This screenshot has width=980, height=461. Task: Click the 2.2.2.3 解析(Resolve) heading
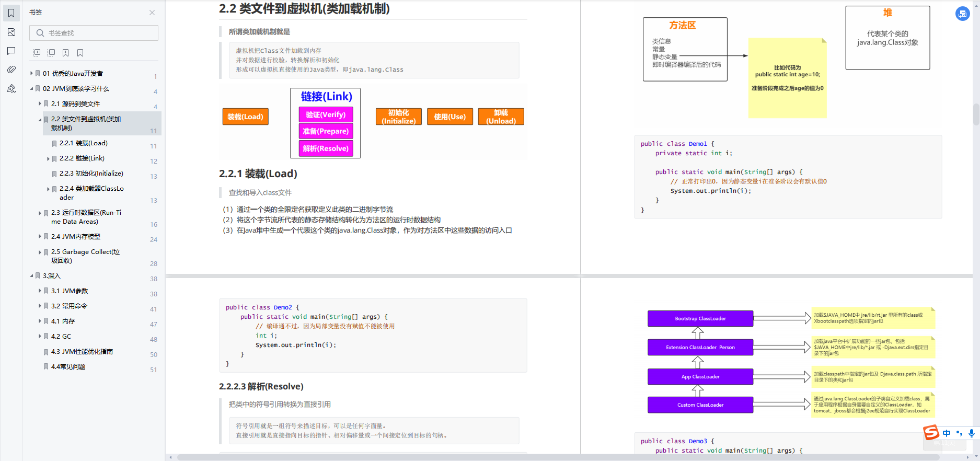(261, 387)
